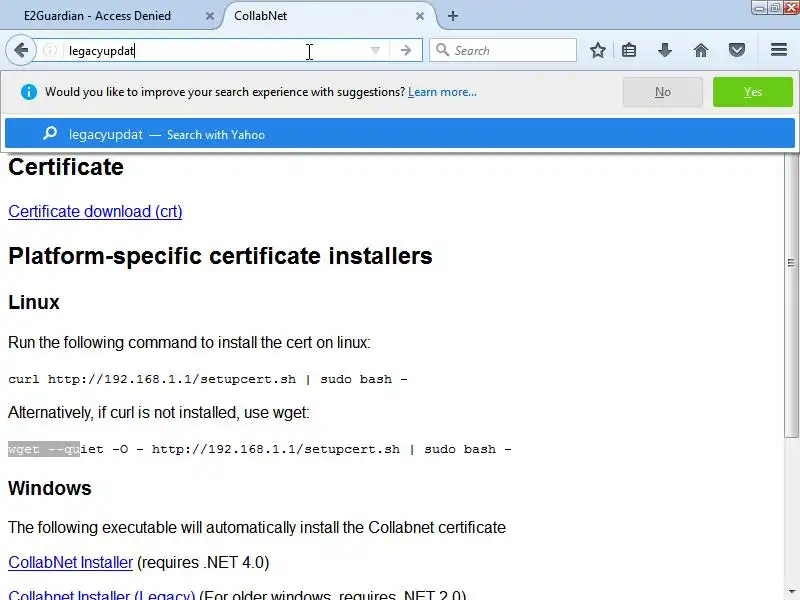
Task: Decline search suggestions with No button
Action: click(x=662, y=92)
